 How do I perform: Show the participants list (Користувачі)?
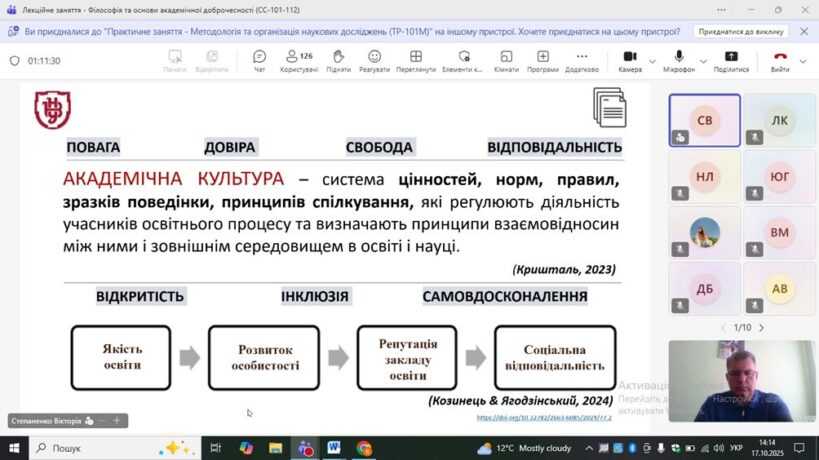298,60
